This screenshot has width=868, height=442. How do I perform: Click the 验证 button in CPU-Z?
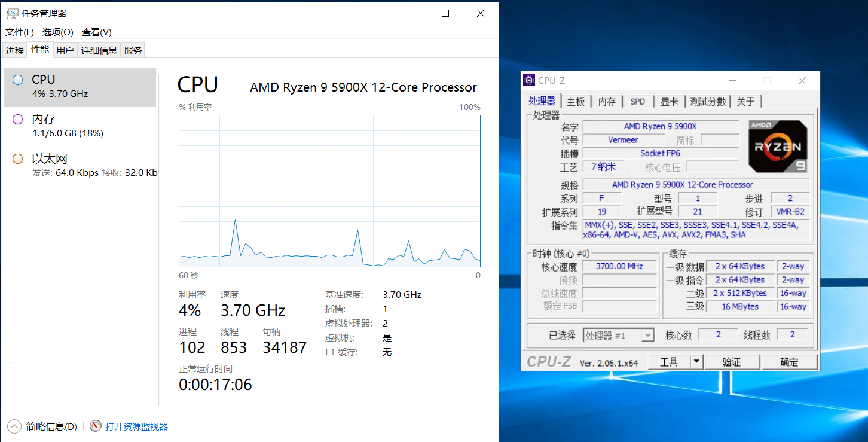pos(732,362)
